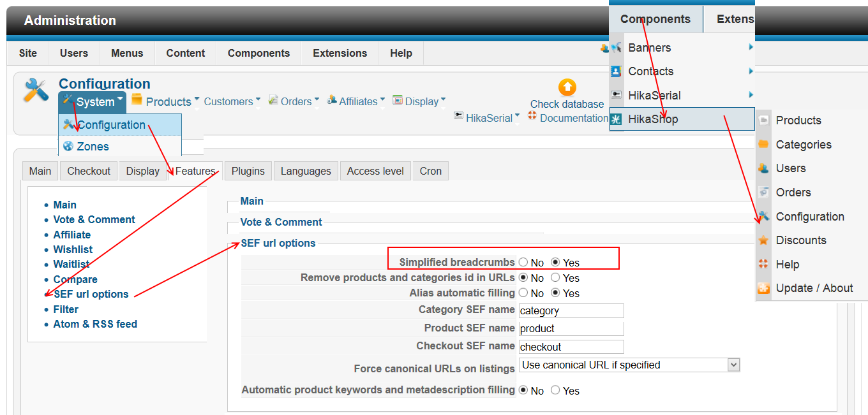Click the Category SEF name field
Image resolution: width=868 pixels, height=415 pixels.
[x=571, y=310]
